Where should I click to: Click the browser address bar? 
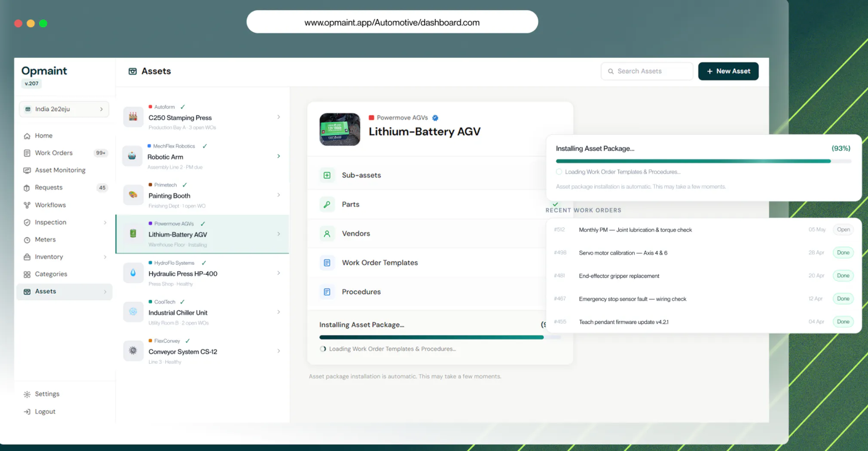(392, 22)
